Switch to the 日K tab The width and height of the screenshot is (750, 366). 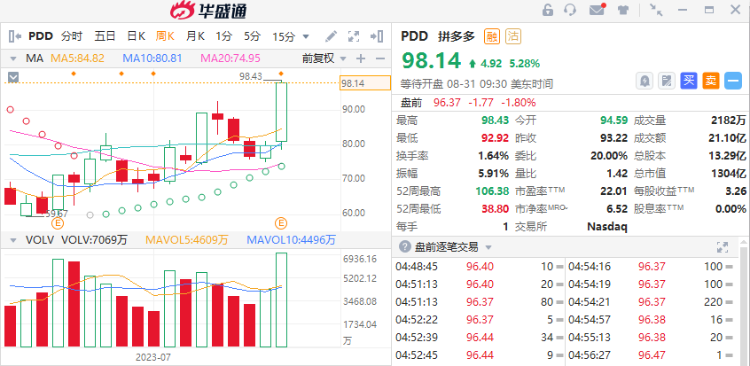pyautogui.click(x=136, y=36)
